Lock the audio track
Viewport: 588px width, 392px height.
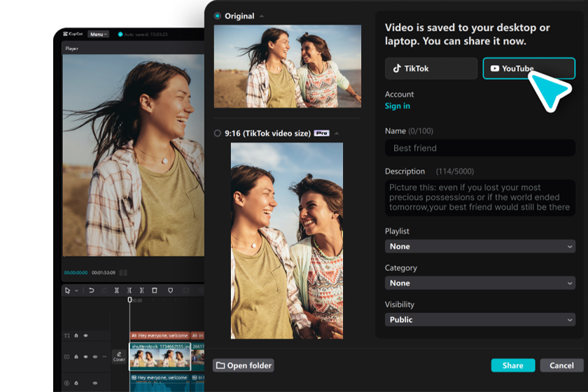point(76,383)
